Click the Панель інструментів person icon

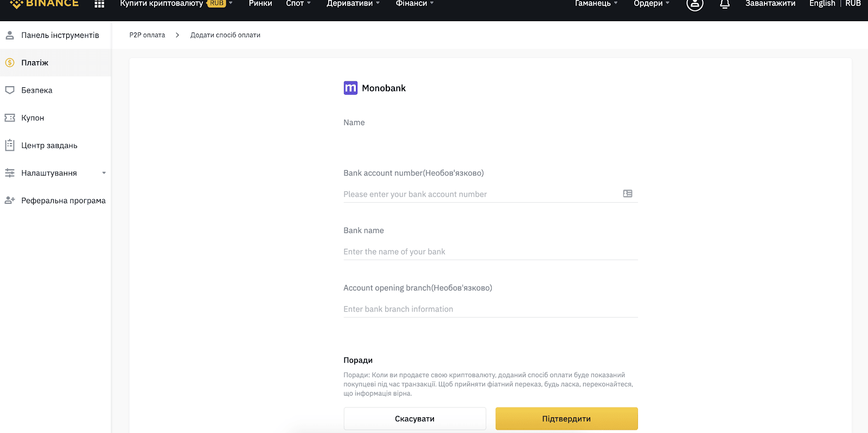pyautogui.click(x=10, y=35)
